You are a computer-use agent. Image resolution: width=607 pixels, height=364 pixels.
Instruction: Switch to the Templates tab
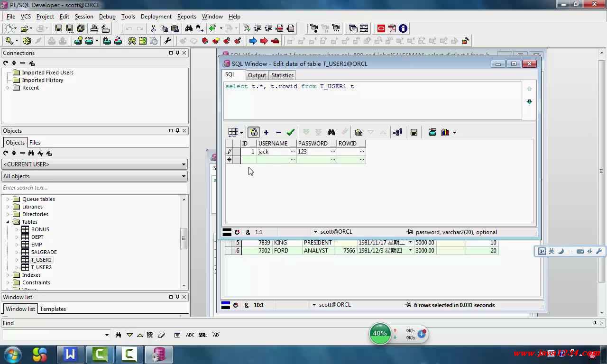point(53,309)
